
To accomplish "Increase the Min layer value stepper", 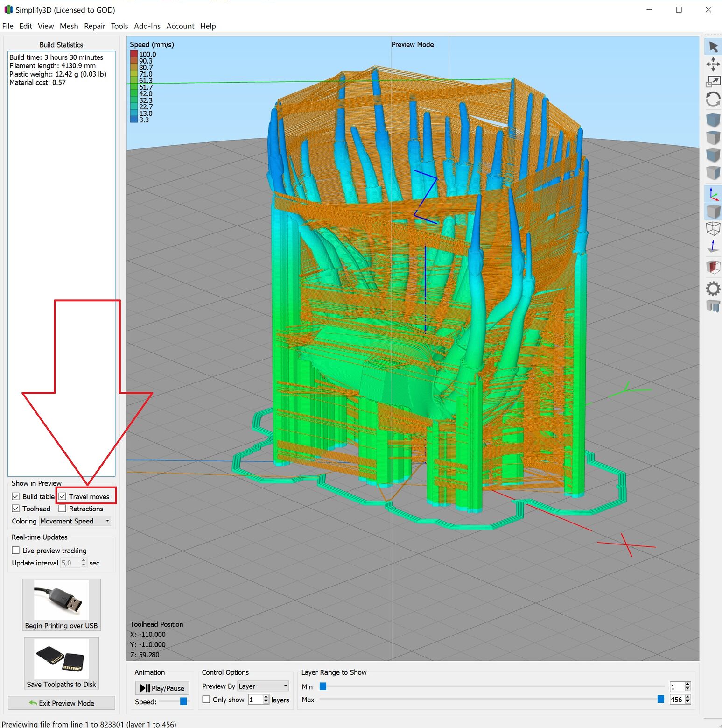I will (687, 684).
